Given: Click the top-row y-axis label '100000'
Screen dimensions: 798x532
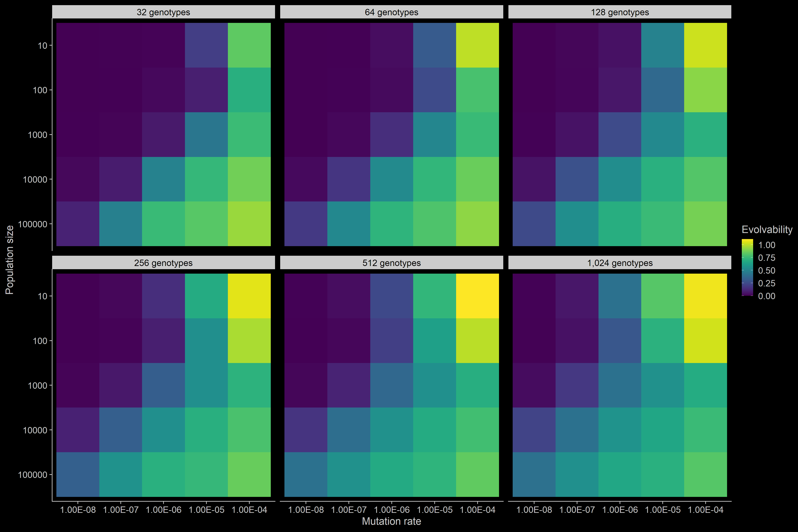Looking at the screenshot, I should point(33,224).
